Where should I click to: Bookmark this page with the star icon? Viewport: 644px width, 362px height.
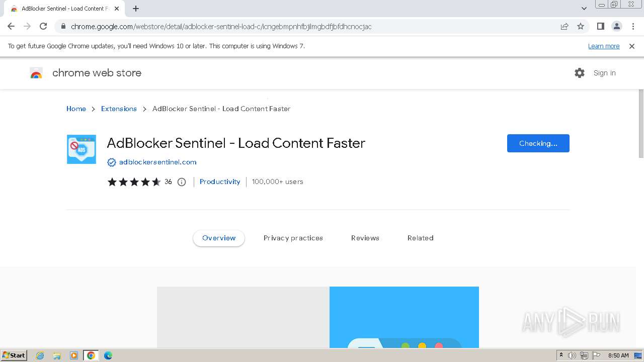(x=581, y=26)
